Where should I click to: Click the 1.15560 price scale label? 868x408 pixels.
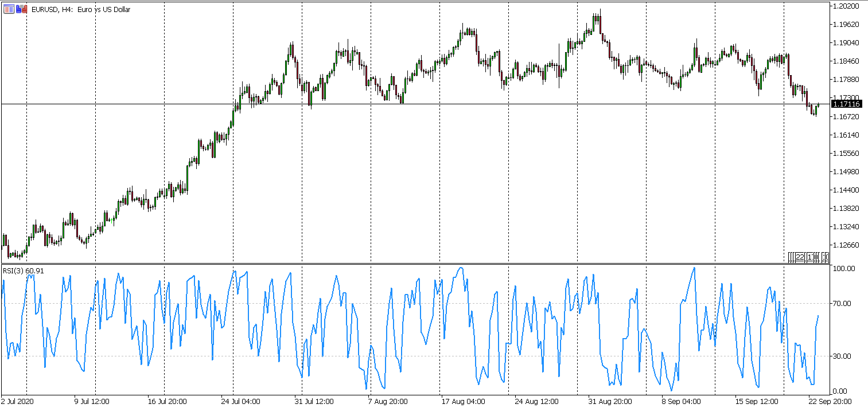pyautogui.click(x=846, y=153)
